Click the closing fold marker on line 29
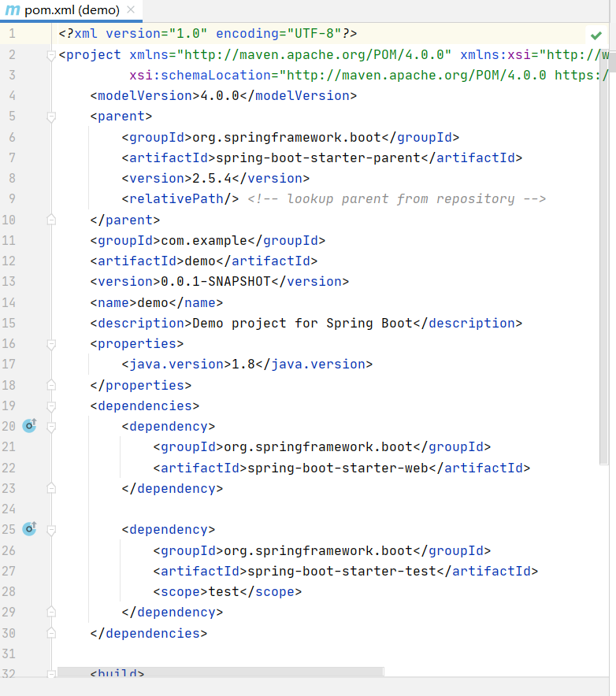 51,612
